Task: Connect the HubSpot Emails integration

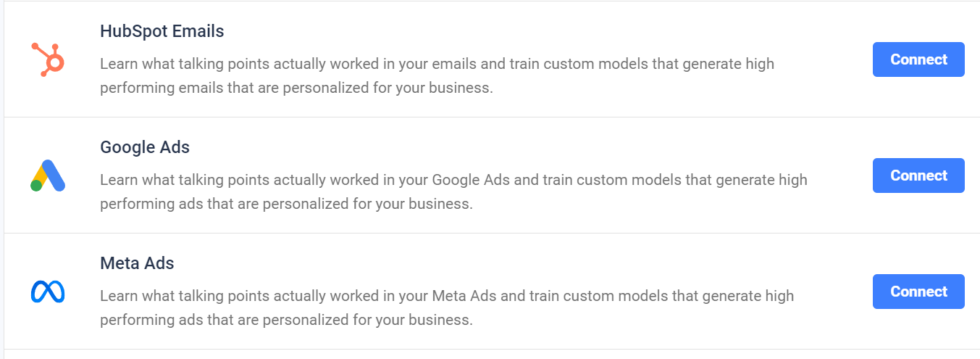Action: point(918,59)
